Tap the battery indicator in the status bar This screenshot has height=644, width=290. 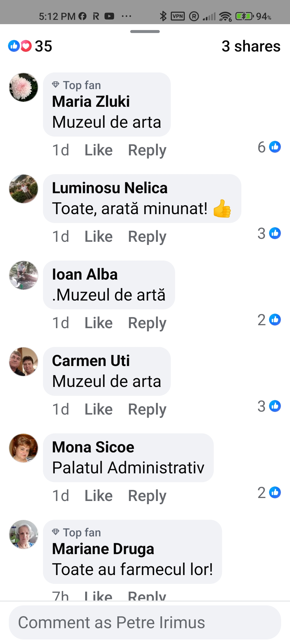(244, 16)
